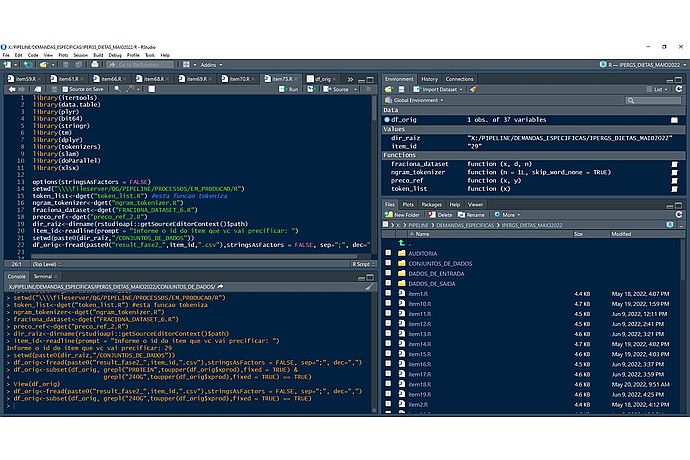Check the box next to CONJUNTOS_DE_DADOS folder
This screenshot has height=460, width=690.
coord(388,263)
